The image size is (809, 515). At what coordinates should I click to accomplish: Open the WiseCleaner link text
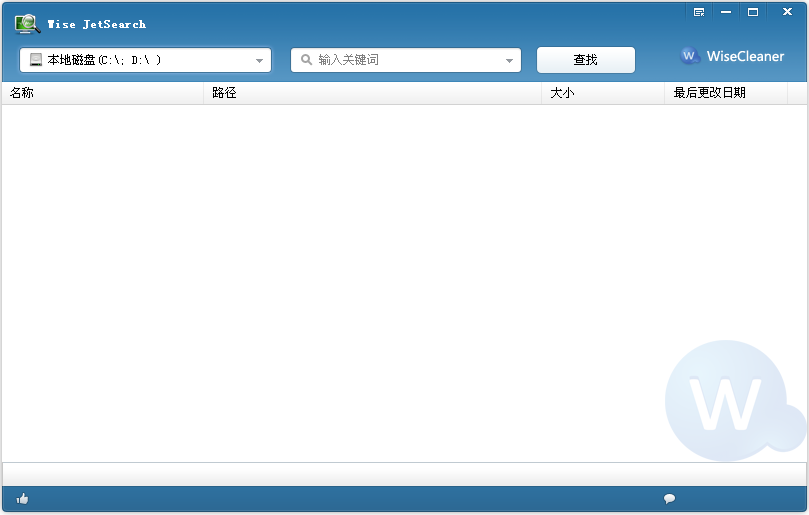pos(745,56)
